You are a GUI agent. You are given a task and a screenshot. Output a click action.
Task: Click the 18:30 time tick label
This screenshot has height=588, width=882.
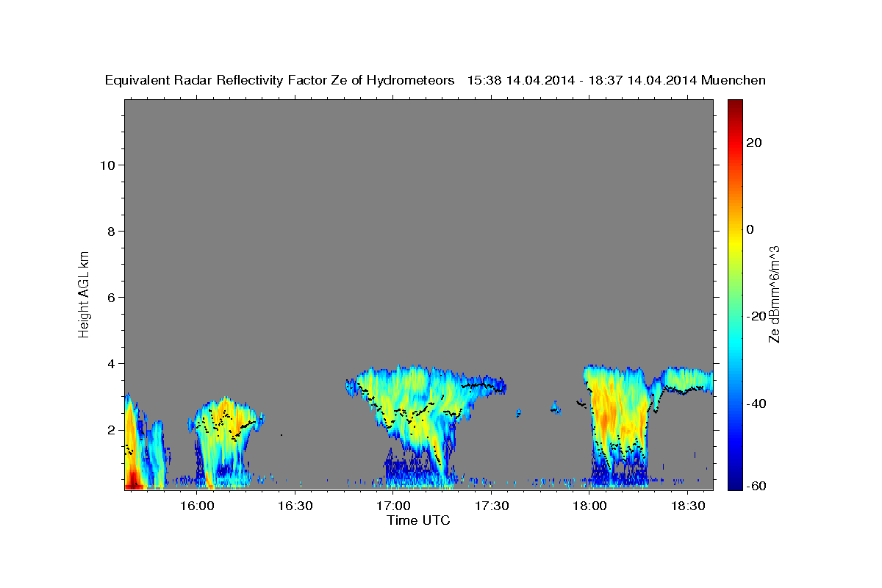pyautogui.click(x=686, y=506)
